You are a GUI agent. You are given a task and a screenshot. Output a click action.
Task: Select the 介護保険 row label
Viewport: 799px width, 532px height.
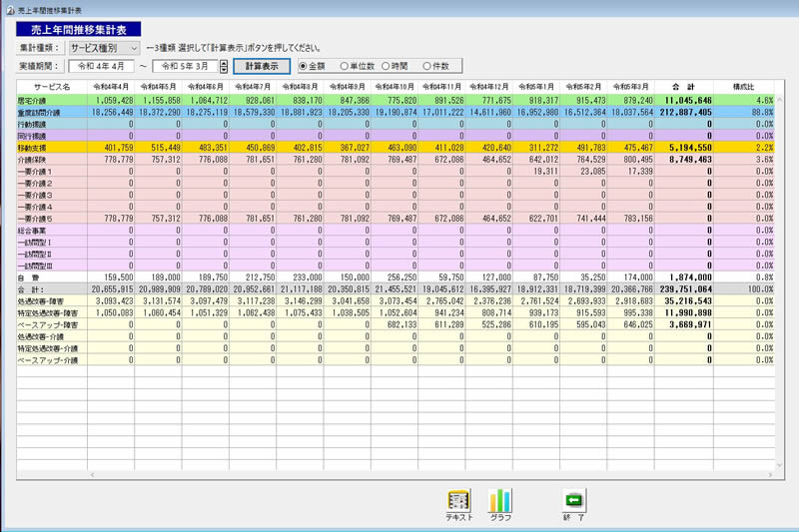52,160
